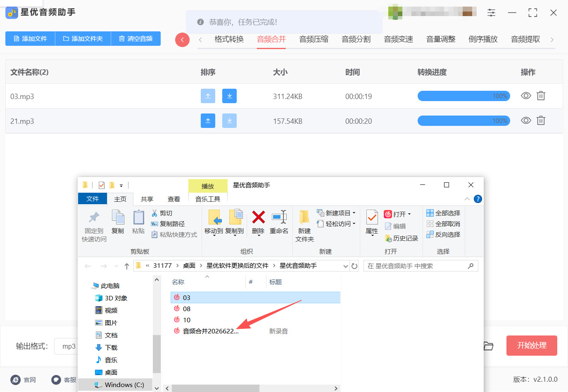
Task: Click 03.mp3 progress bar
Action: [x=464, y=96]
